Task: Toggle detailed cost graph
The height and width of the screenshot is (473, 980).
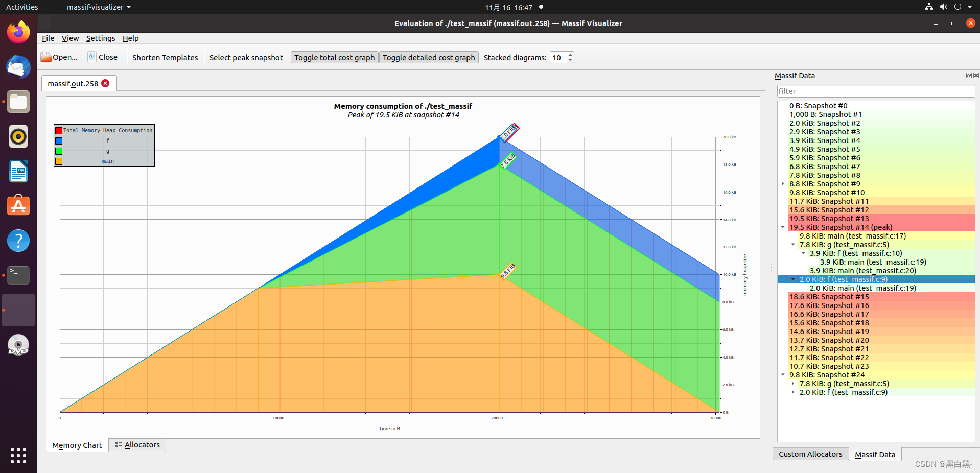Action: 429,58
